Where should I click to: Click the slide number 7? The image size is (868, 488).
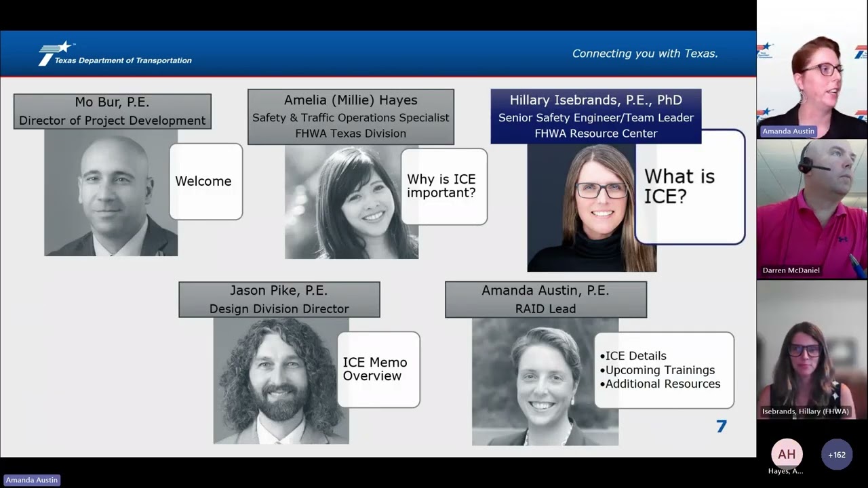pyautogui.click(x=722, y=426)
